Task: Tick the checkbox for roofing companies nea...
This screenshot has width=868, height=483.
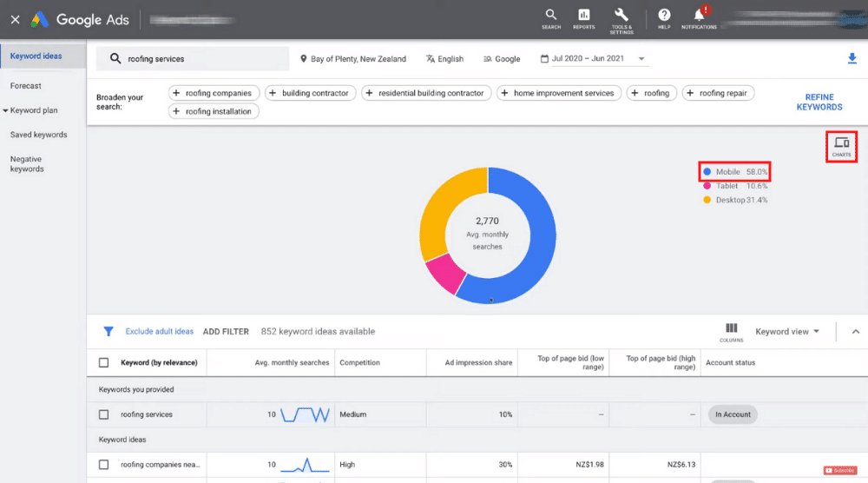Action: (x=103, y=465)
